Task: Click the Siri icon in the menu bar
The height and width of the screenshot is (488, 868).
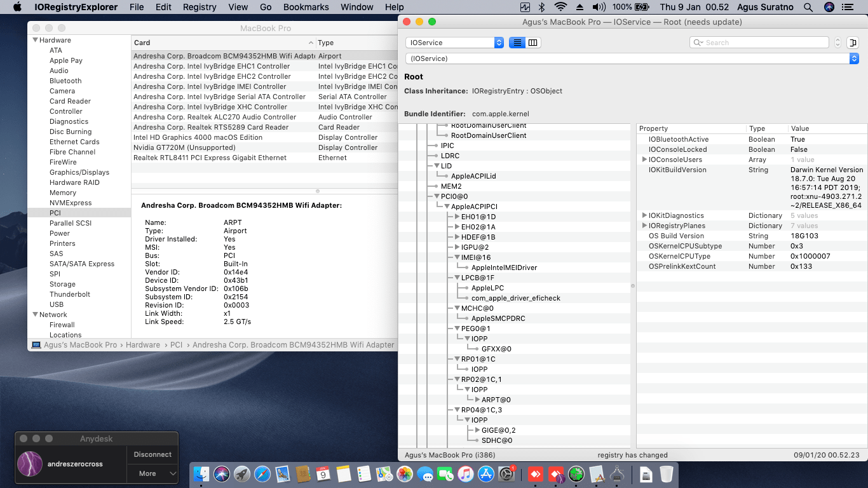Action: [829, 7]
